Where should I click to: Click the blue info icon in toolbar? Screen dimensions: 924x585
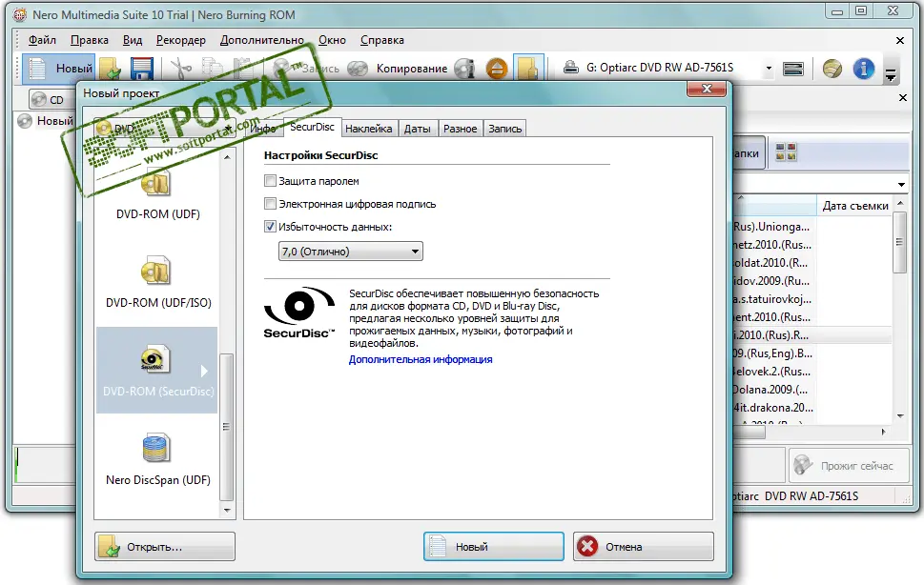(864, 69)
